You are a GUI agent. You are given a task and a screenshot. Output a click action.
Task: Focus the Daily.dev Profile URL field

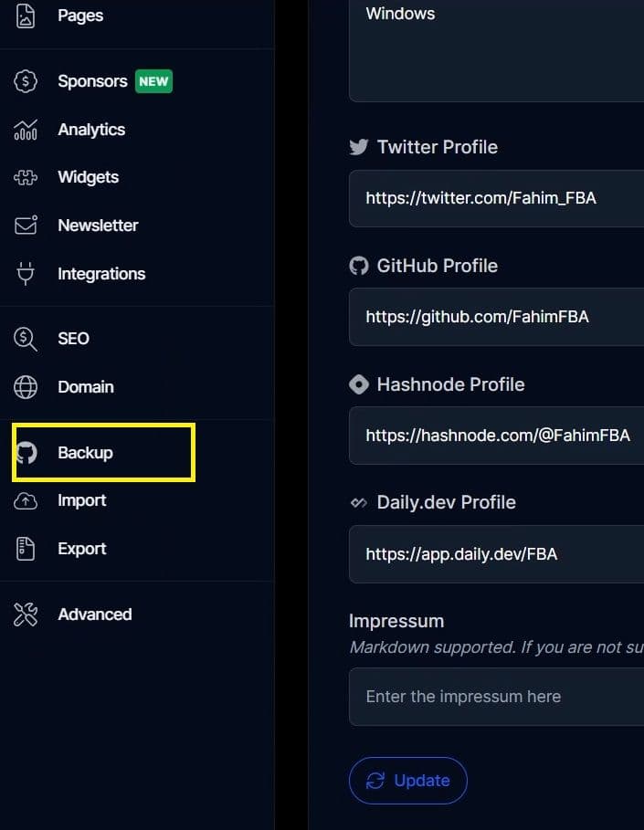(496, 554)
